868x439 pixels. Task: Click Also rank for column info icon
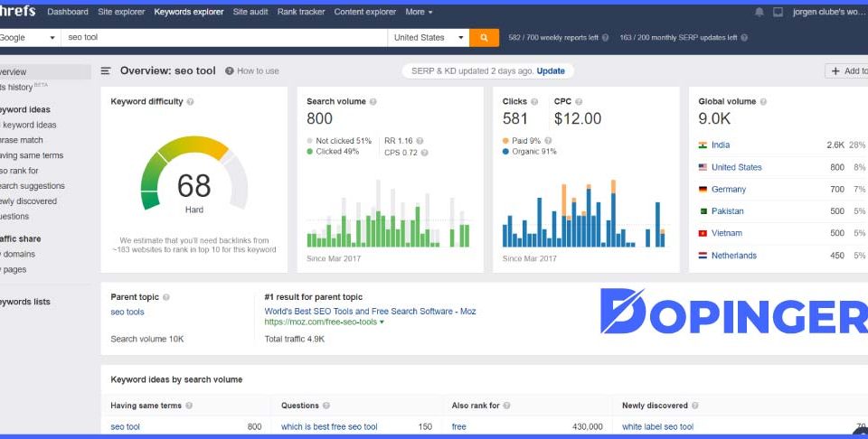click(506, 406)
